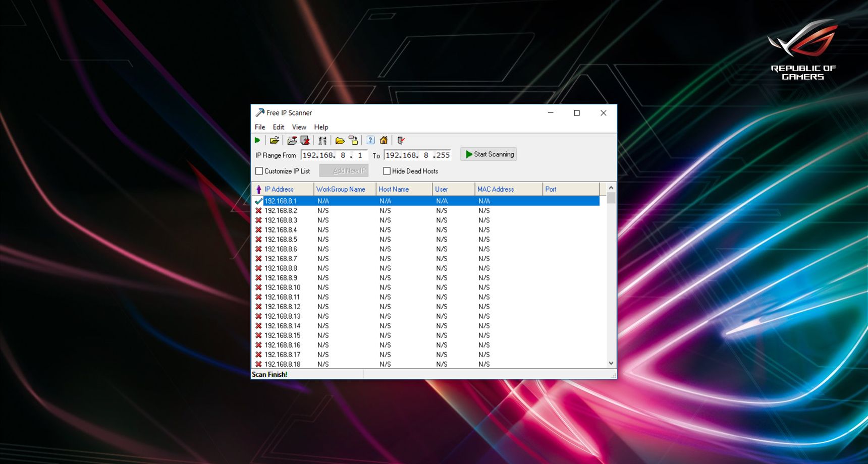Click the document with red X icon

(305, 140)
